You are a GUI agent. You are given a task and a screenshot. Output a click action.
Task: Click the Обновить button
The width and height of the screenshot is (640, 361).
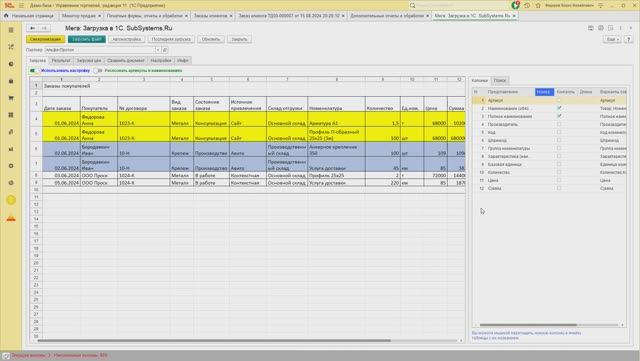pyautogui.click(x=211, y=39)
